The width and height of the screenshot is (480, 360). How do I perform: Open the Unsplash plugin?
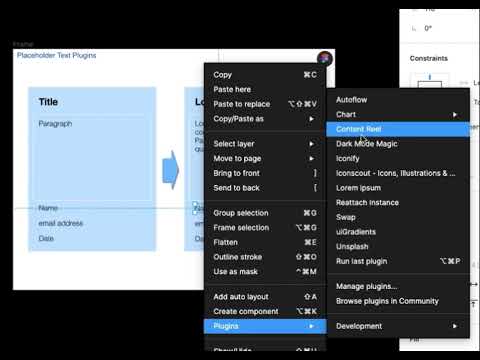pyautogui.click(x=398, y=246)
